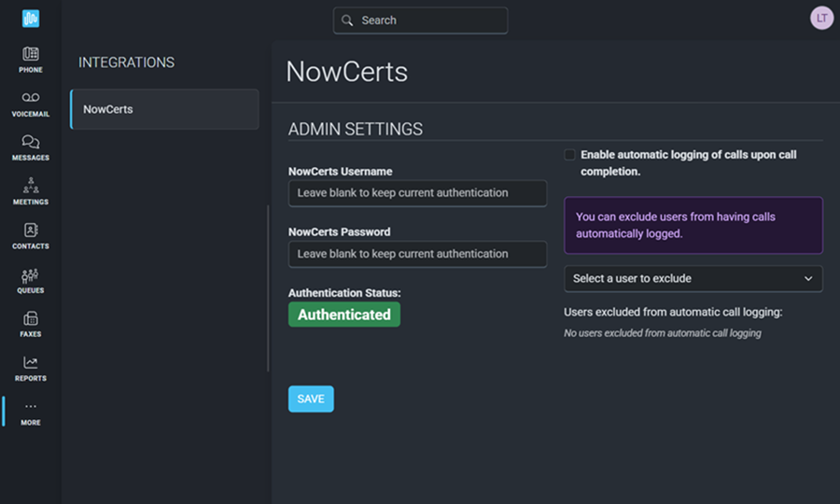
Task: Click the SAVE button
Action: pyautogui.click(x=311, y=399)
